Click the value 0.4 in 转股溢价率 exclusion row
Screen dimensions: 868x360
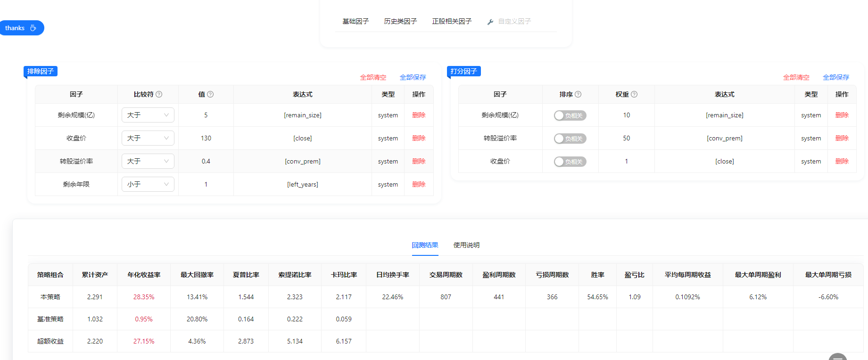(x=206, y=161)
